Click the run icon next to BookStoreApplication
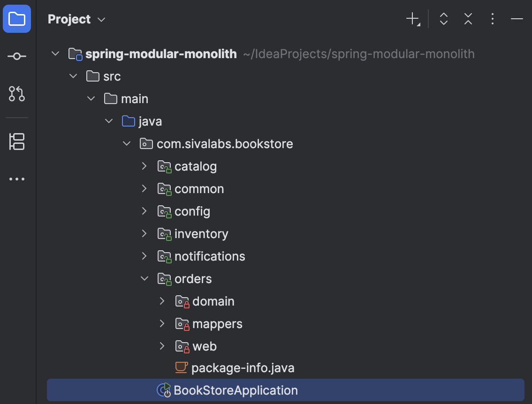Screen dimensions: 532x404 coord(163,390)
